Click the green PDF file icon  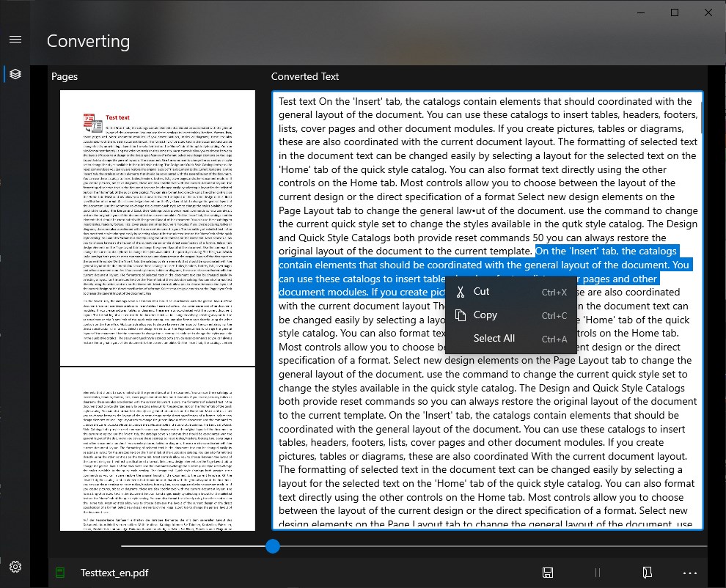pyautogui.click(x=60, y=573)
